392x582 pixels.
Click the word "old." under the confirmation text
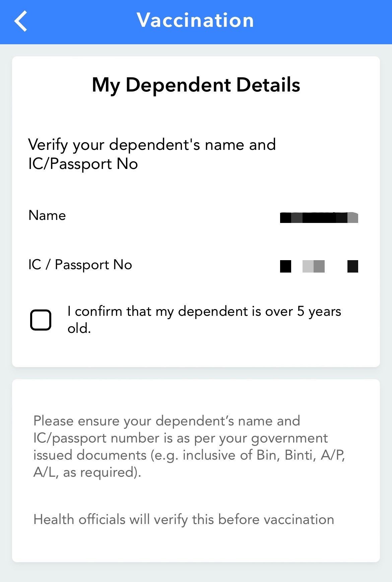79,328
